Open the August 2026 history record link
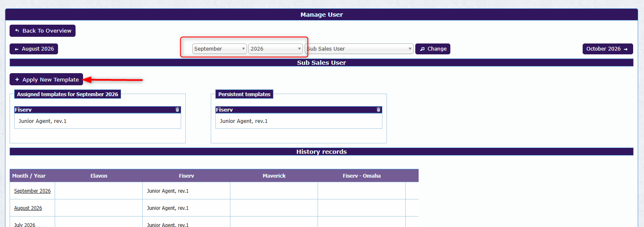The width and height of the screenshot is (644, 227). pos(28,208)
